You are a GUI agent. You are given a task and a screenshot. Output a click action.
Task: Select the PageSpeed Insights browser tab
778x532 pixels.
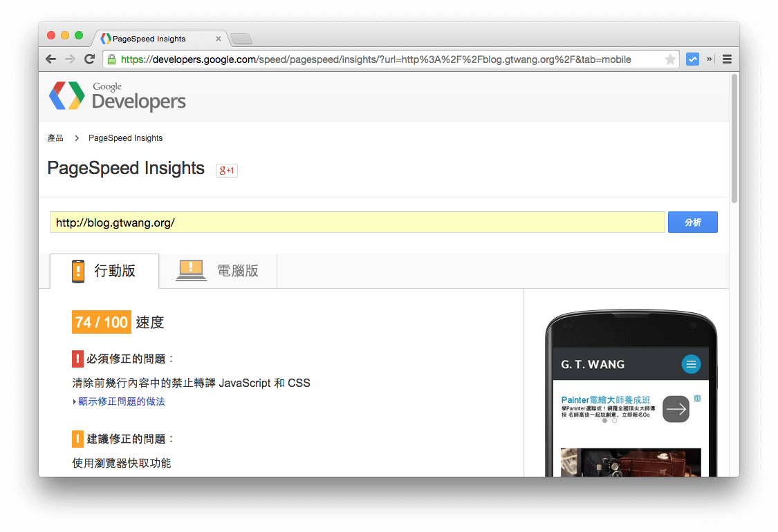tap(149, 39)
